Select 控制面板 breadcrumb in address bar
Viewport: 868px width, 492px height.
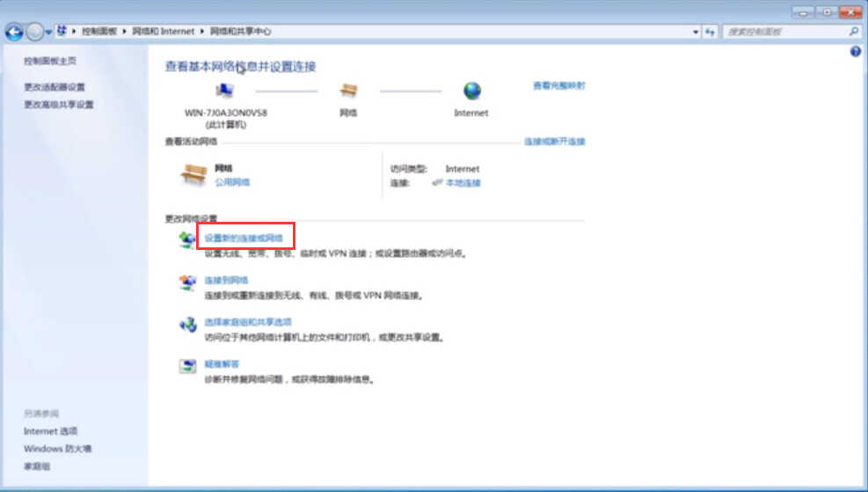click(x=99, y=32)
